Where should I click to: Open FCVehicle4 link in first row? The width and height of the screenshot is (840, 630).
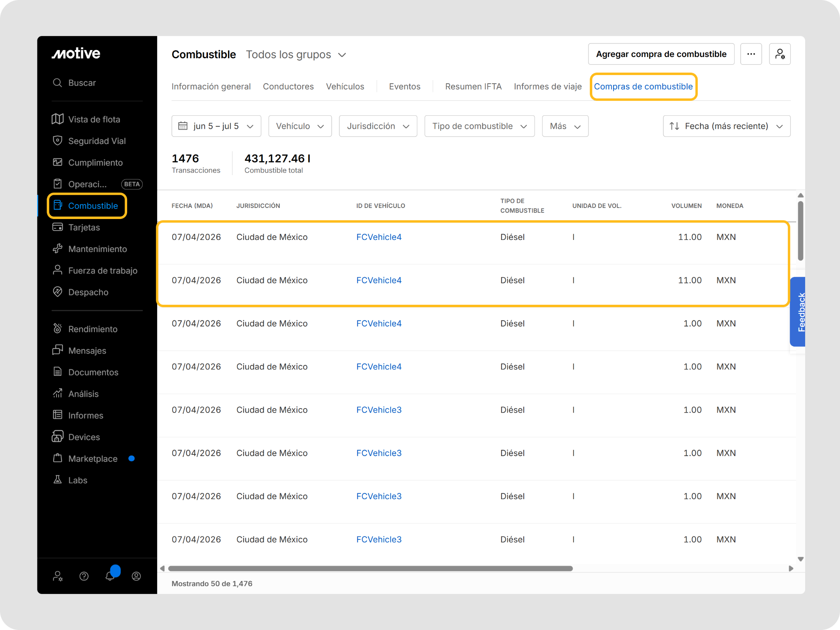pos(379,237)
